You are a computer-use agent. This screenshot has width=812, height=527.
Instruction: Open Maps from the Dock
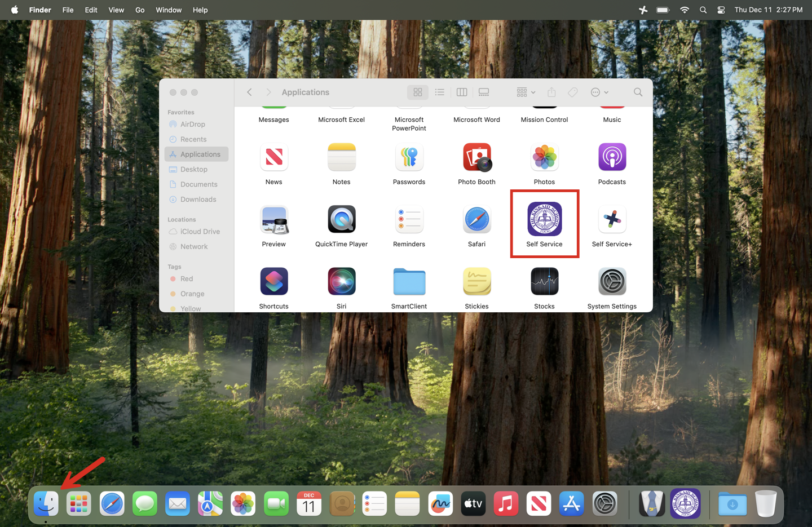pyautogui.click(x=210, y=503)
